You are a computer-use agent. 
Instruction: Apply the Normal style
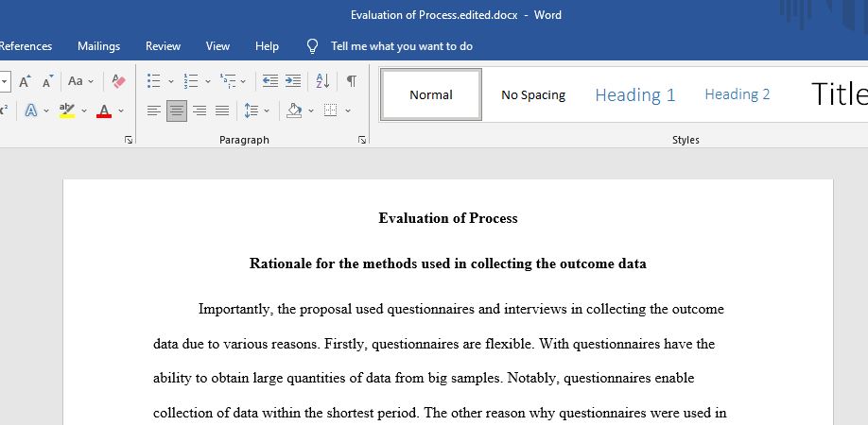pyautogui.click(x=430, y=94)
